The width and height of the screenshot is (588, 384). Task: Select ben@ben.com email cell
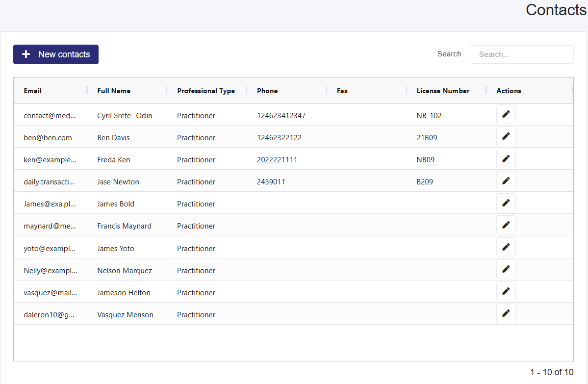pos(48,138)
